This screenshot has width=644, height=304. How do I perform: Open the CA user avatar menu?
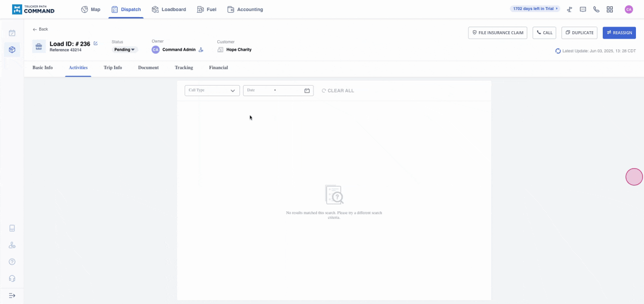pos(628,10)
